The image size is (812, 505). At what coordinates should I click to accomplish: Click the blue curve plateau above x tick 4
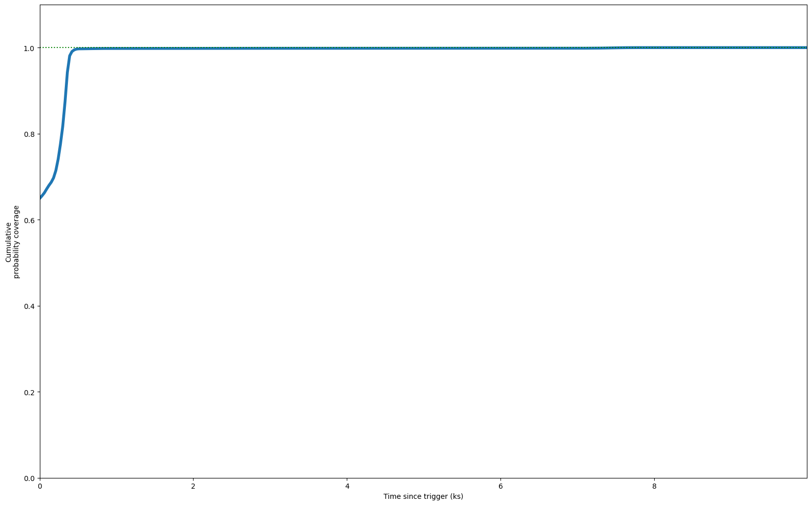(x=347, y=49)
